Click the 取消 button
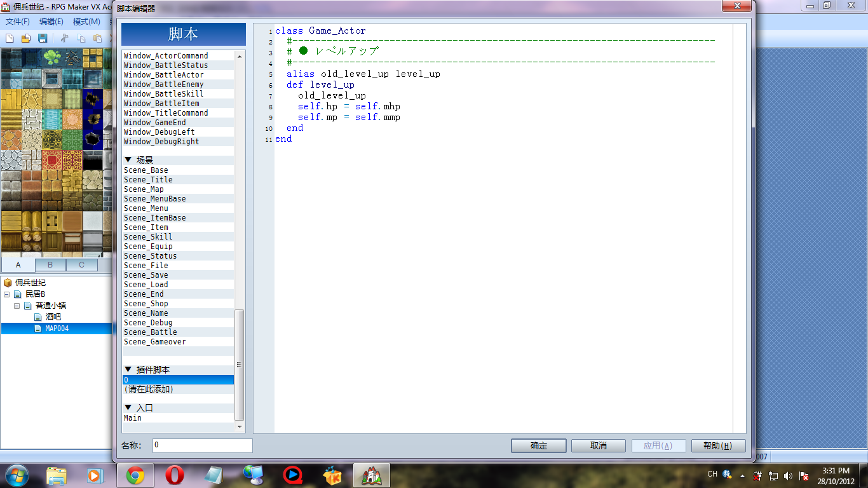 coord(599,445)
